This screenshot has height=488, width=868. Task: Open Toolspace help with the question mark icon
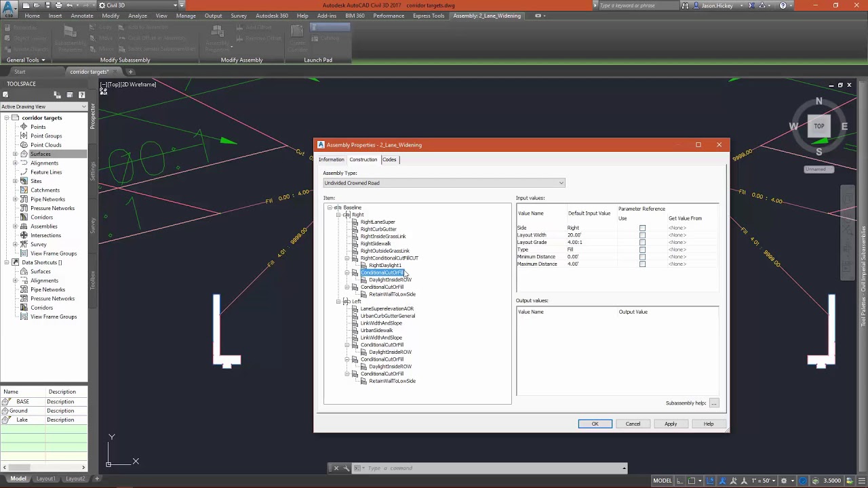tap(81, 95)
